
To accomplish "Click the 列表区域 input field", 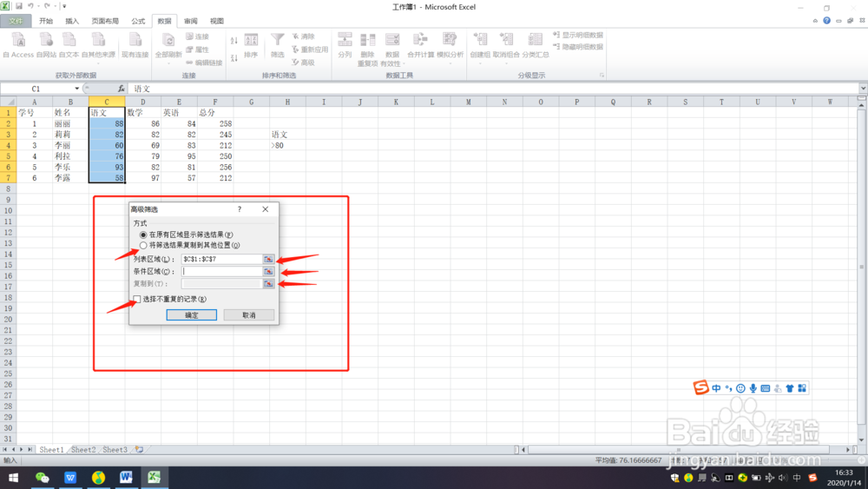I will [221, 259].
